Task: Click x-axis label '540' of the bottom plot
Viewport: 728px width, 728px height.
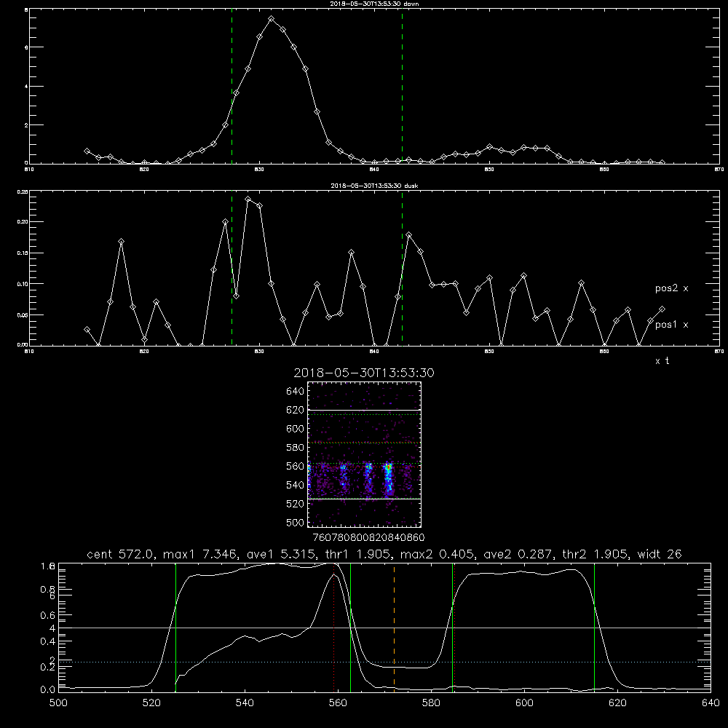Action: coord(245,703)
